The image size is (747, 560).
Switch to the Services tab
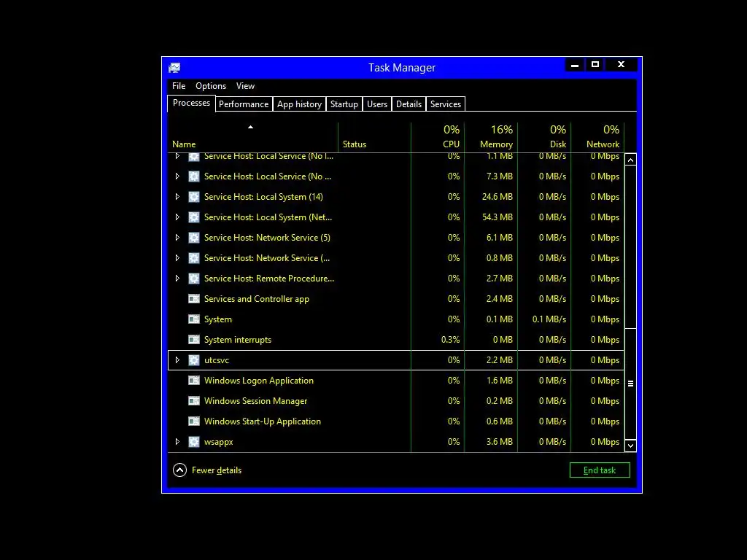446,104
